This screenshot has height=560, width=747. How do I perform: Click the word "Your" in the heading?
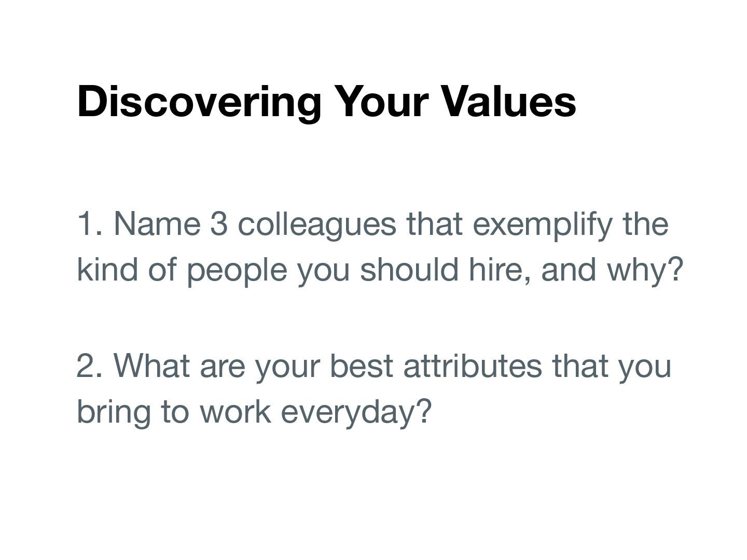381,101
